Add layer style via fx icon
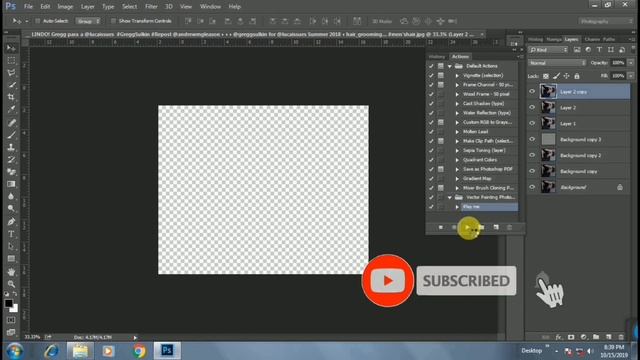Screen dimensions: 640x360 [558, 337]
